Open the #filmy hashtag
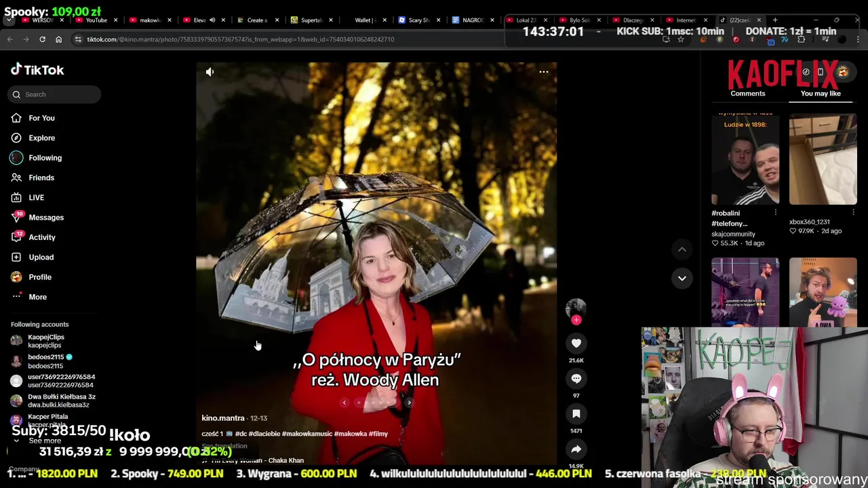The height and width of the screenshot is (488, 868). pos(378,434)
